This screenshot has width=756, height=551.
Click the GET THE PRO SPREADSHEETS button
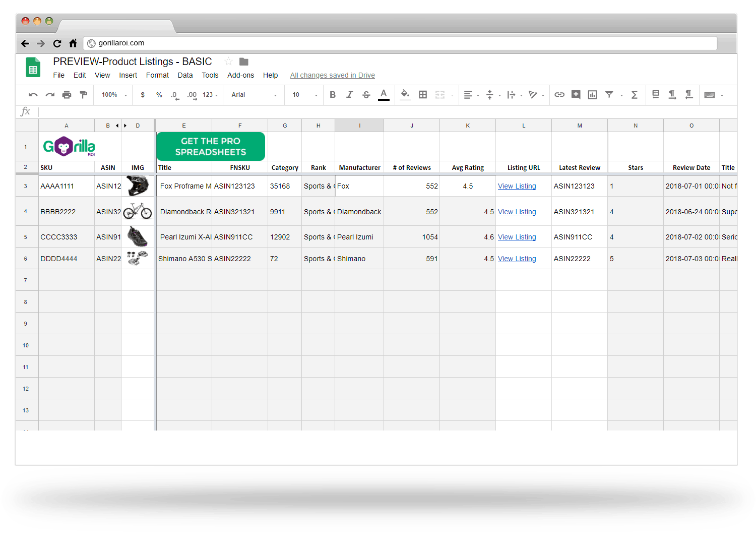(210, 146)
